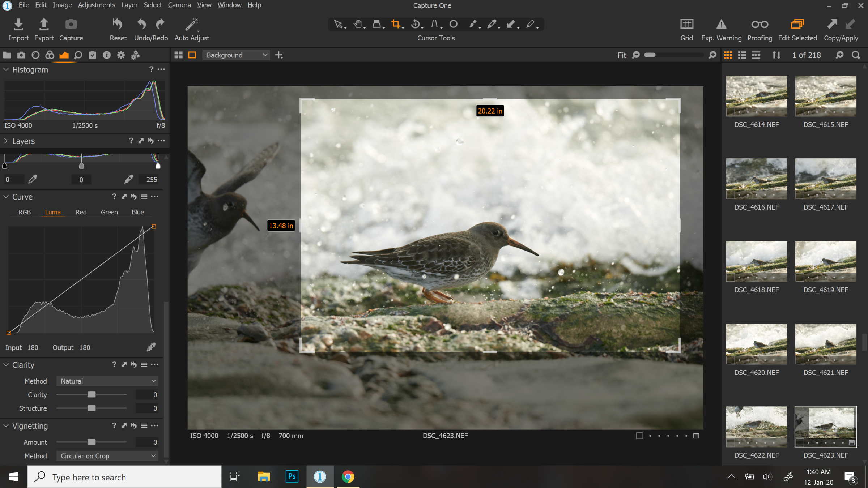Switch to the RGB curve tab

tap(25, 212)
